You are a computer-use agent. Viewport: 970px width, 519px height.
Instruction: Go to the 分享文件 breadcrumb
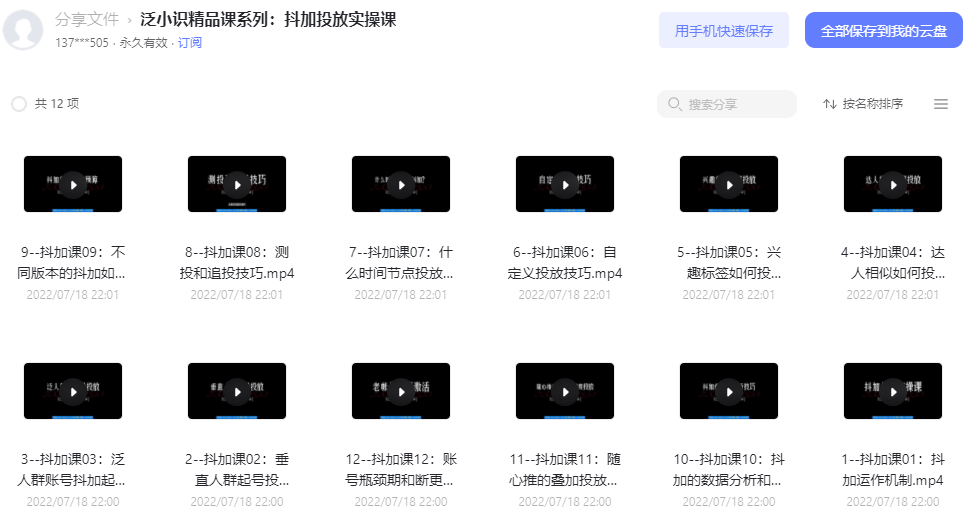pos(87,20)
